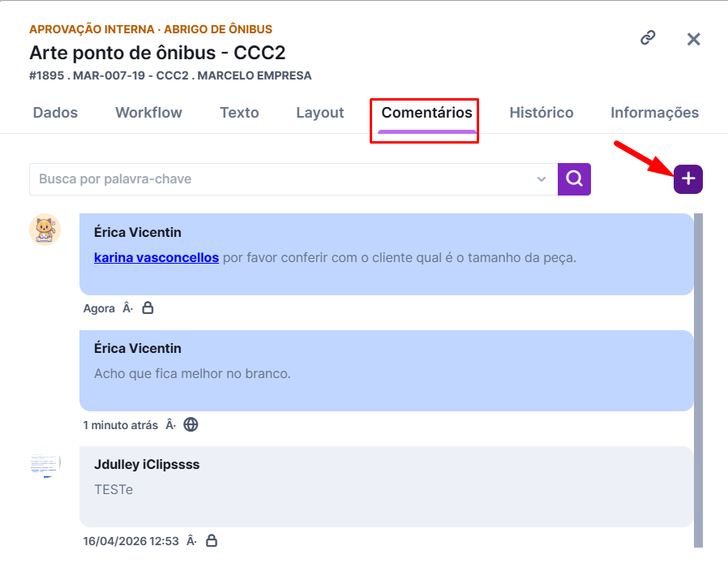Copy link with the chain icon

[648, 37]
